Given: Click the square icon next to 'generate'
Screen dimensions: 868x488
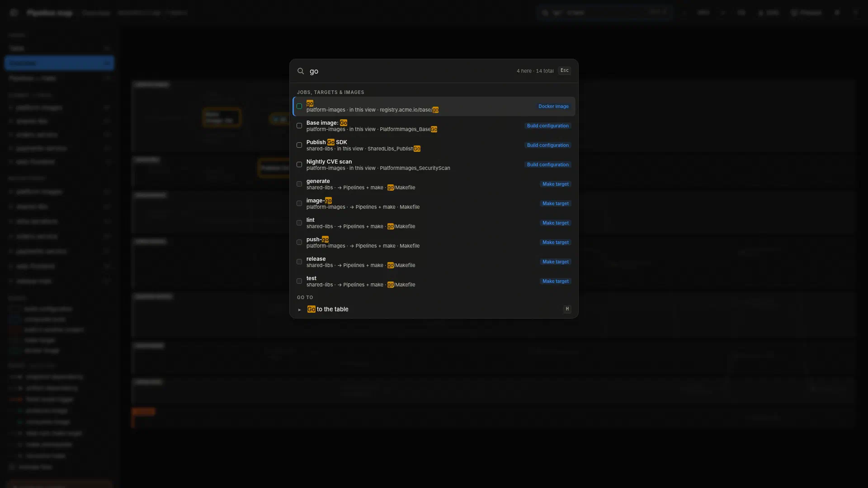Looking at the screenshot, I should click(x=299, y=184).
